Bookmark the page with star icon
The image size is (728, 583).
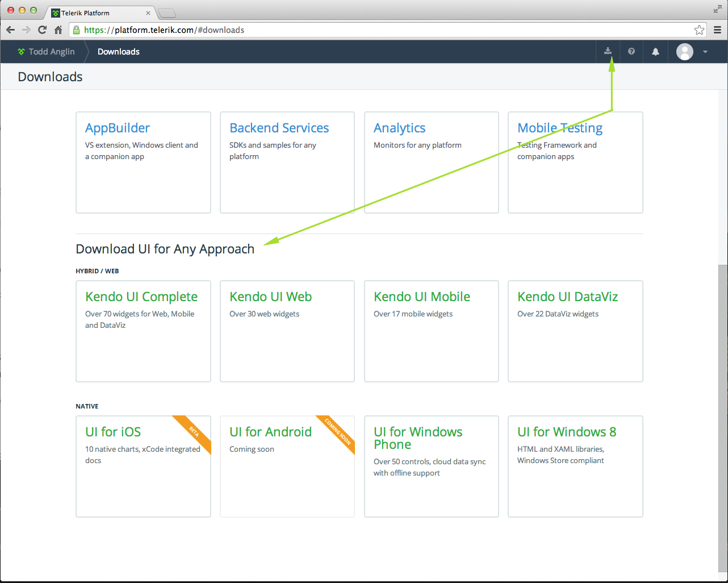pos(699,30)
